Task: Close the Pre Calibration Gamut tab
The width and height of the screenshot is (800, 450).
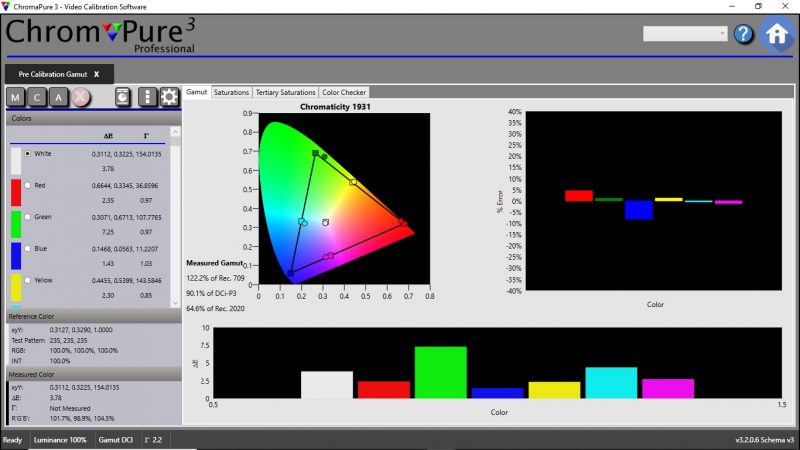Action: (x=96, y=74)
